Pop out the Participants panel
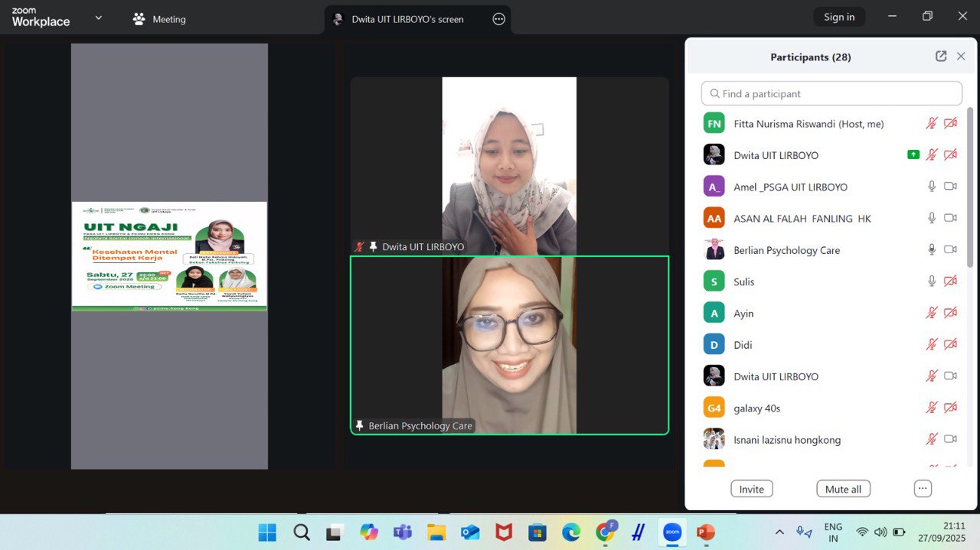980x550 pixels. [x=941, y=57]
